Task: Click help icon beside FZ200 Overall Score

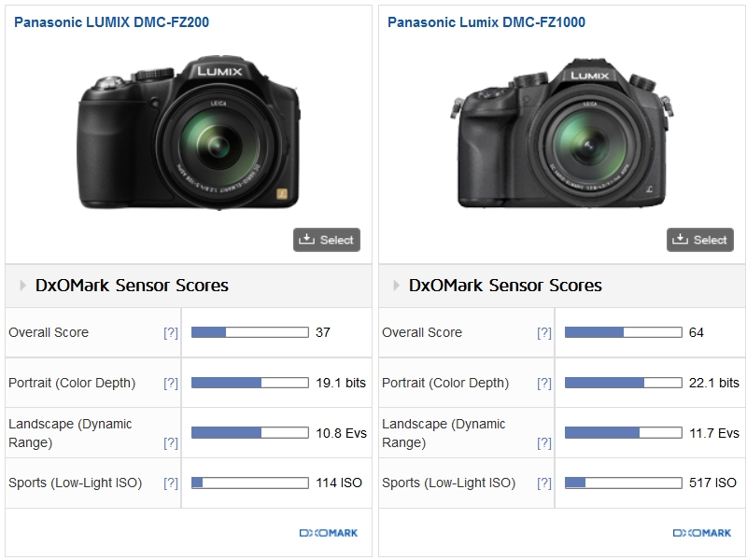Action: coord(171,332)
